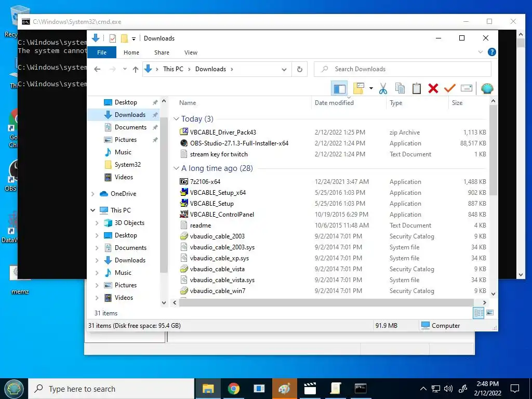Go up one folder level with Up arrow
Screen dimensions: 532x399
coord(136,69)
